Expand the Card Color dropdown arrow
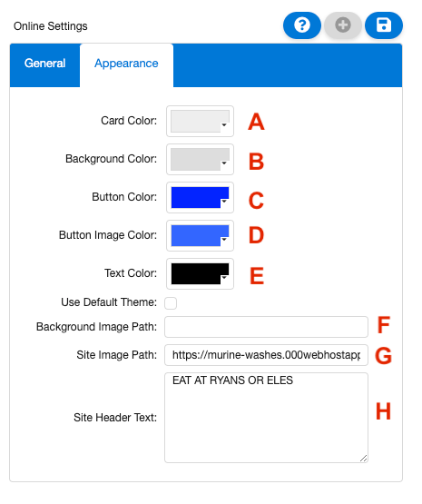The image size is (422, 504). [x=224, y=125]
